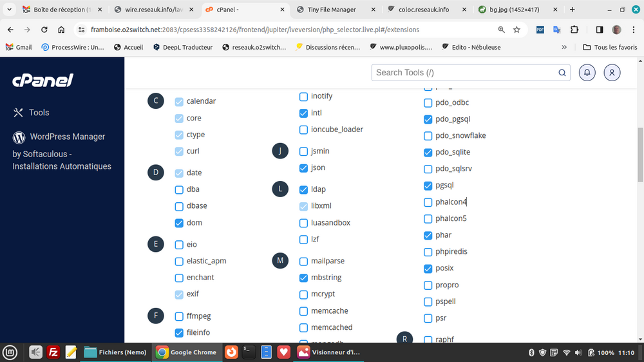Uncheck the json extension
The height and width of the screenshot is (362, 644).
[x=303, y=168]
